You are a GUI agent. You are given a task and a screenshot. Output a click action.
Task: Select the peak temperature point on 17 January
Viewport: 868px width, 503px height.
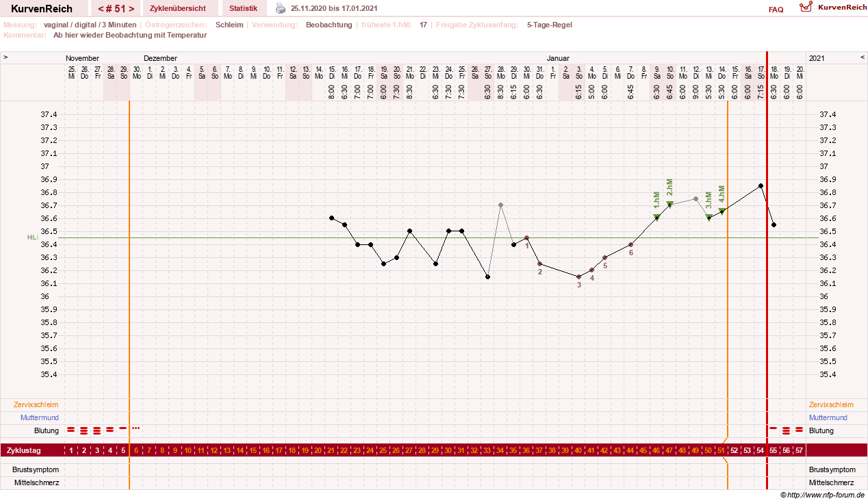point(761,185)
